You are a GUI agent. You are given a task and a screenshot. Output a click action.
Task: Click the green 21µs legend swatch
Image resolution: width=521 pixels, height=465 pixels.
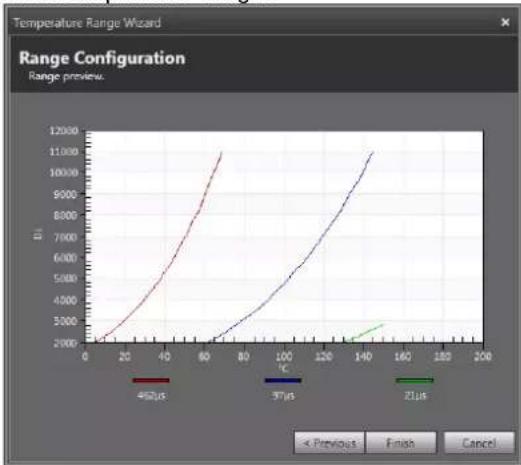pos(415,380)
